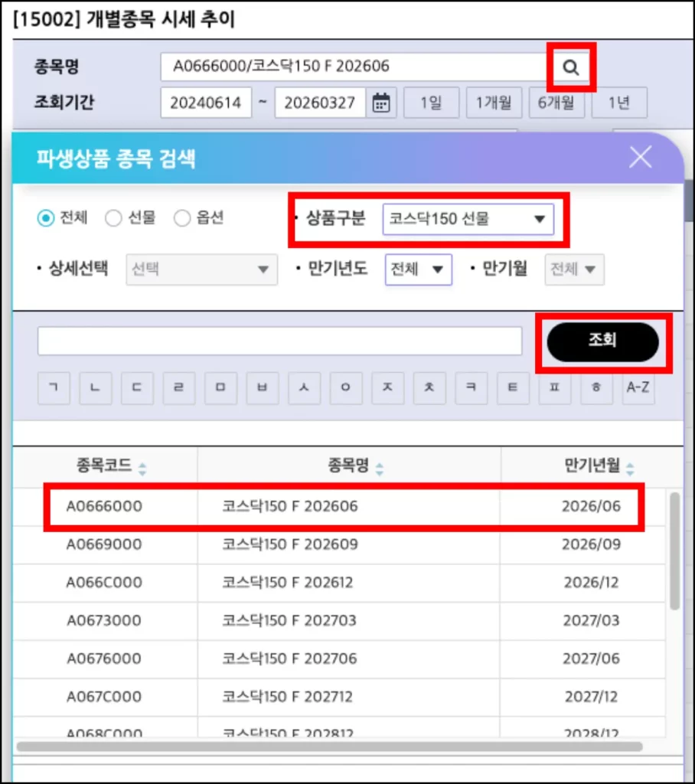695x784 pixels.
Task: Close the 파생상품 종목 검색 dialog with X
Action: pyautogui.click(x=640, y=157)
